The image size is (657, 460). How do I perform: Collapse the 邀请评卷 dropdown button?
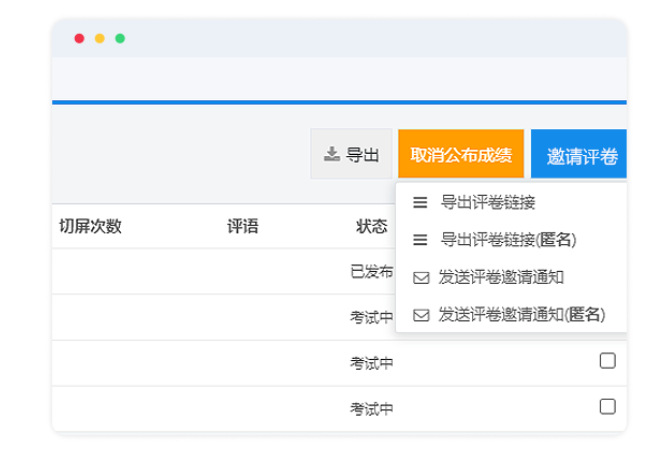click(581, 156)
